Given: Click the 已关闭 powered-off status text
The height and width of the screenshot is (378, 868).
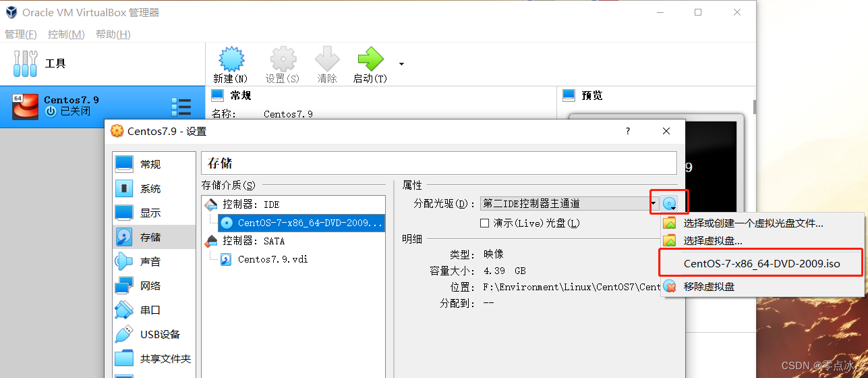Looking at the screenshot, I should (x=75, y=111).
